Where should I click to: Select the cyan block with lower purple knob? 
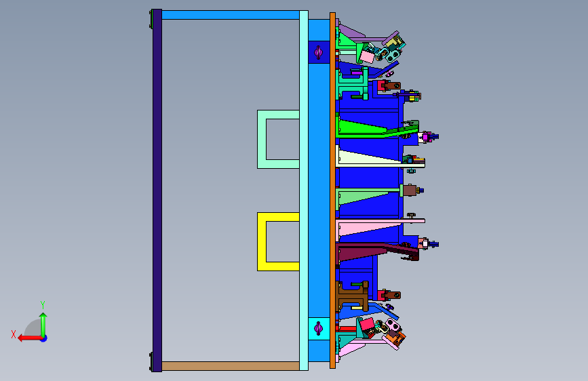319,329
